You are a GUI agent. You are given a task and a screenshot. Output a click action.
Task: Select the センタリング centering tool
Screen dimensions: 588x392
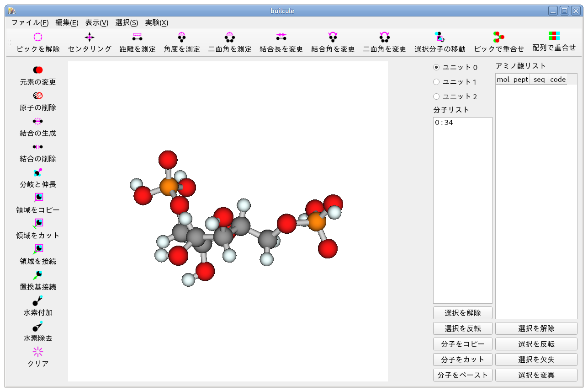pos(90,38)
